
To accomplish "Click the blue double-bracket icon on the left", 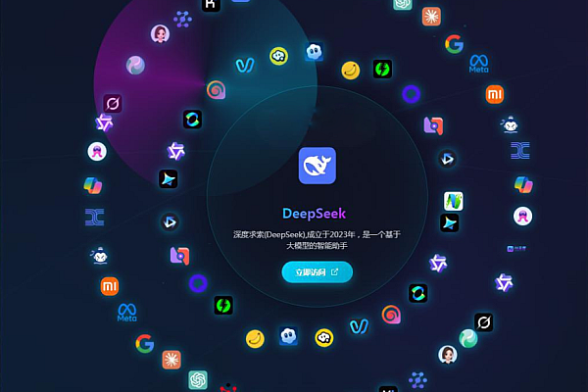I will tap(94, 218).
